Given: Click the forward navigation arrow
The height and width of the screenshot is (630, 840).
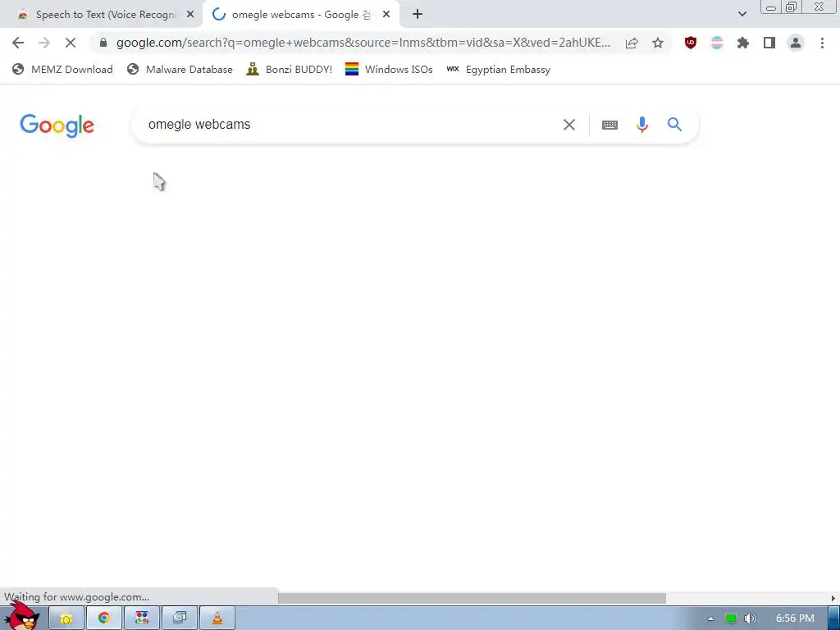Looking at the screenshot, I should (x=44, y=43).
